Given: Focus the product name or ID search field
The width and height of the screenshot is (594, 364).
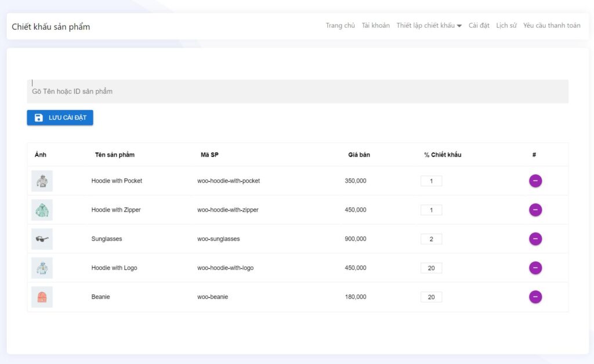Looking at the screenshot, I should (x=297, y=92).
